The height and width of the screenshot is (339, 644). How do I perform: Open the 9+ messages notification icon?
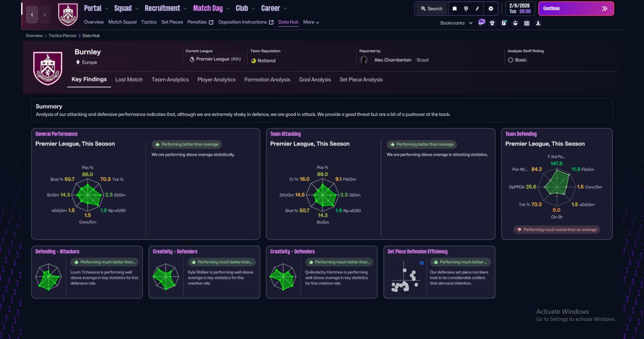pos(481,22)
